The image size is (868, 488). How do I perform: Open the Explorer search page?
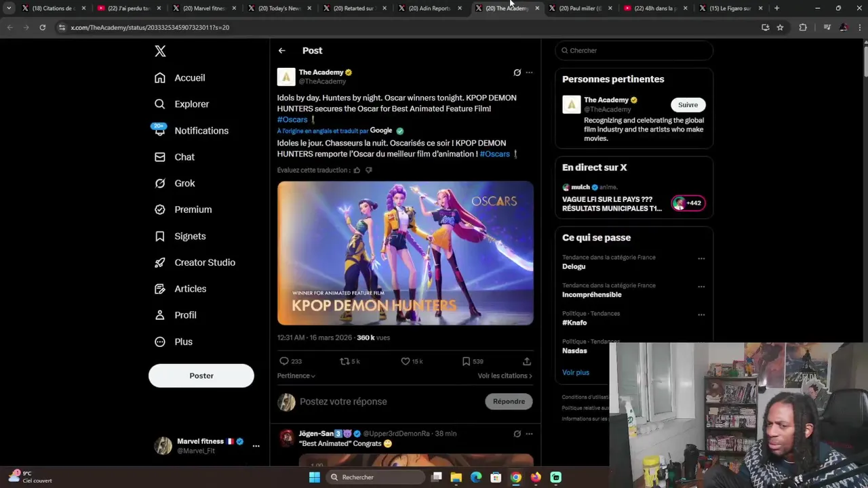tap(182, 104)
